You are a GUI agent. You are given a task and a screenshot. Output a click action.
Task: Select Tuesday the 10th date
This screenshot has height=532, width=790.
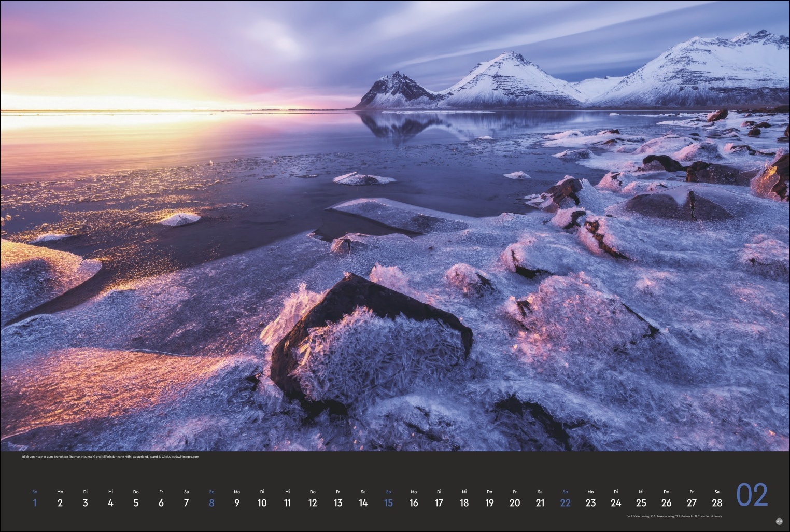pyautogui.click(x=262, y=502)
